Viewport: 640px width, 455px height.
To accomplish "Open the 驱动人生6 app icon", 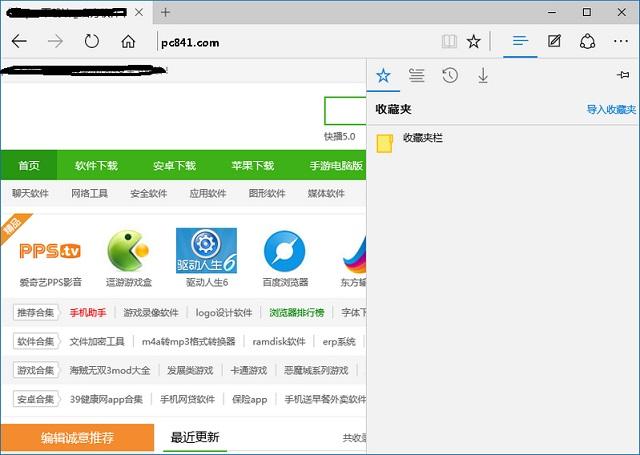I will coord(206,251).
